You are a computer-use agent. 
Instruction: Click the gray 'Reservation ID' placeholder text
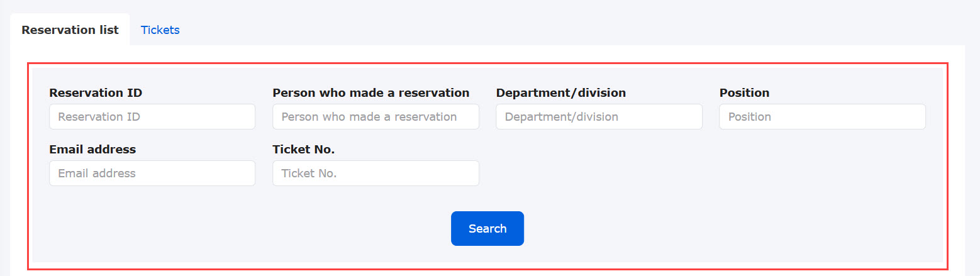pyautogui.click(x=99, y=117)
